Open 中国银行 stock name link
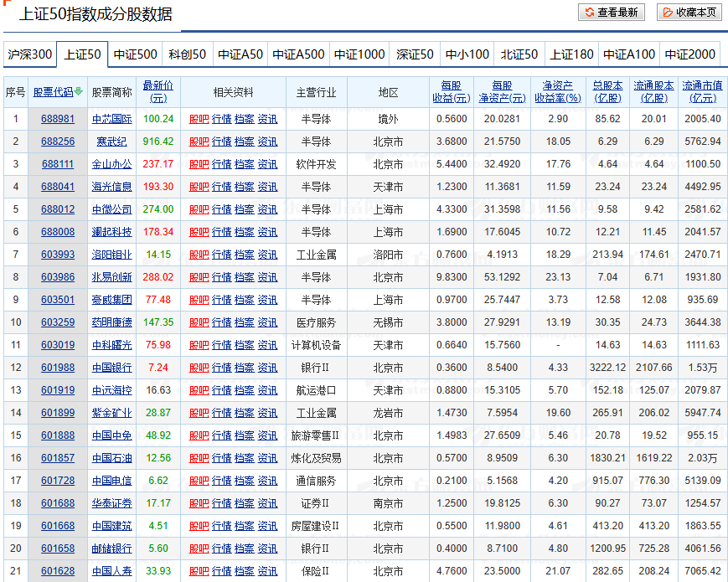Viewport: 728px width, 582px height. (112, 368)
